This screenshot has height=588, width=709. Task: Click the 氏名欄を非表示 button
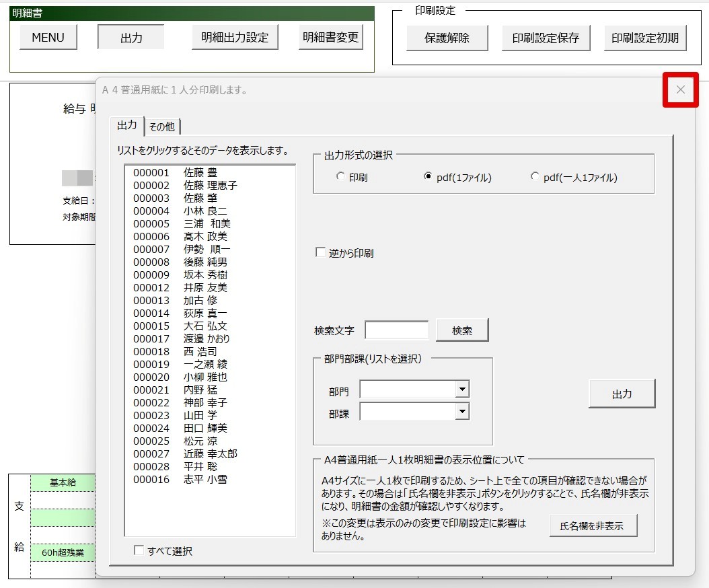[x=593, y=525]
